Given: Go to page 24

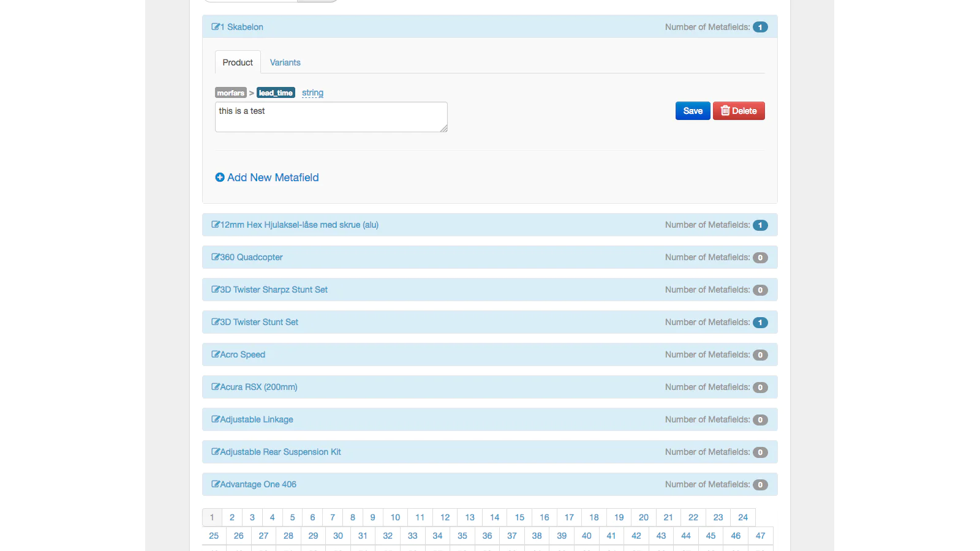Looking at the screenshot, I should pos(743,517).
